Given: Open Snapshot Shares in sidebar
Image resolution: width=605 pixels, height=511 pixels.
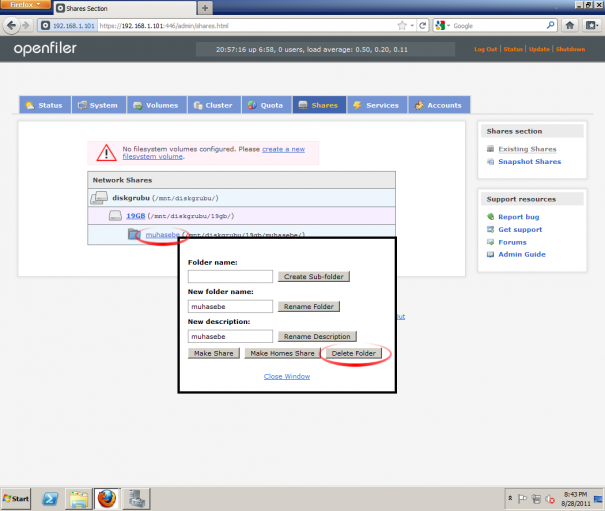Looking at the screenshot, I should pyautogui.click(x=529, y=161).
